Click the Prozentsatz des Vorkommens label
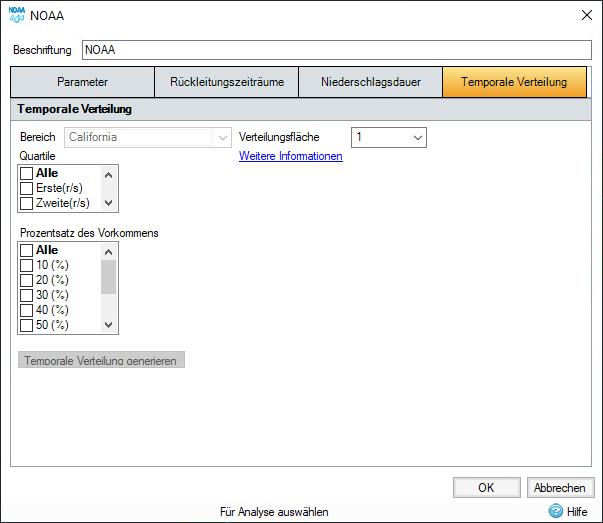603x523 pixels. (x=89, y=233)
